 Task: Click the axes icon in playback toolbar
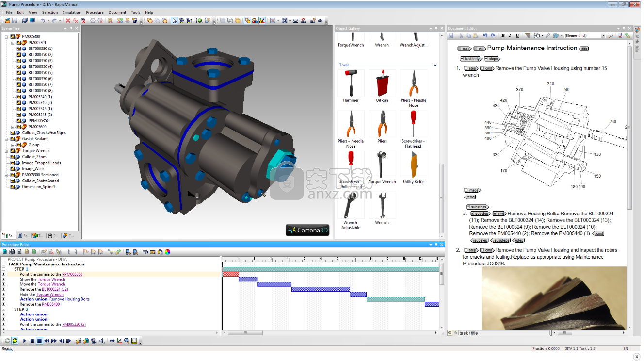point(119,341)
